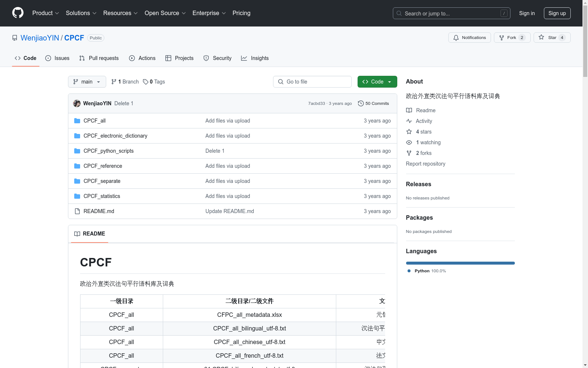Click the commit history clock icon
588x368 pixels.
pos(361,103)
